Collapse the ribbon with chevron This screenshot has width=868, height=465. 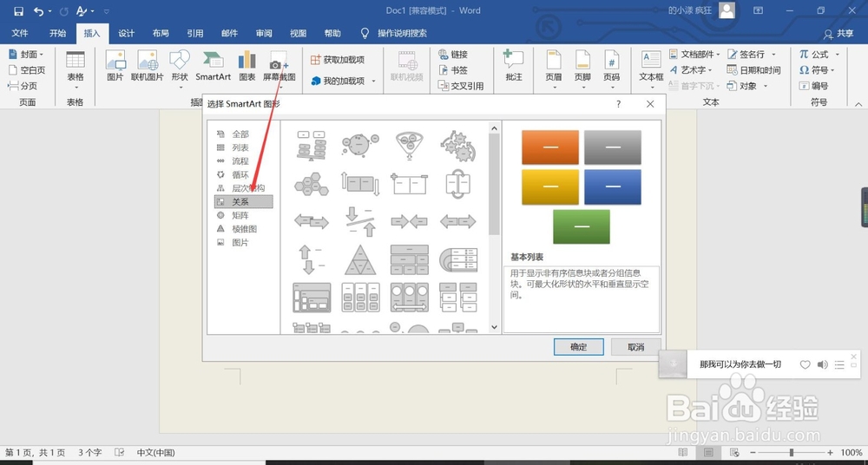858,103
